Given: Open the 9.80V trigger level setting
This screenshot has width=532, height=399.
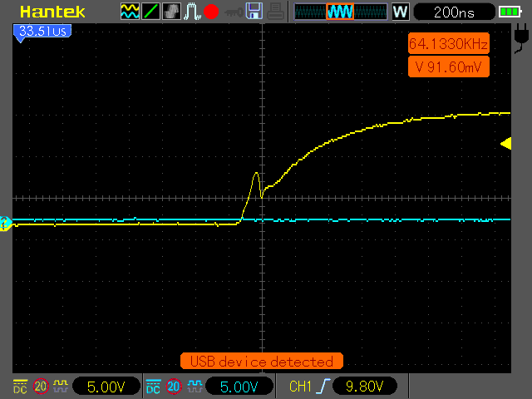Looking at the screenshot, I should [364, 386].
